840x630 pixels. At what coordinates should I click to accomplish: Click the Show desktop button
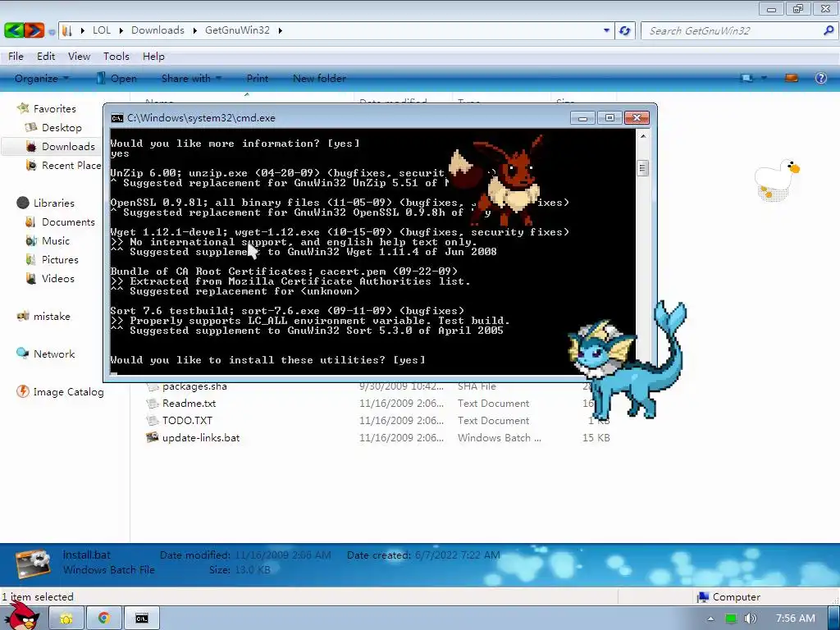pyautogui.click(x=833, y=619)
